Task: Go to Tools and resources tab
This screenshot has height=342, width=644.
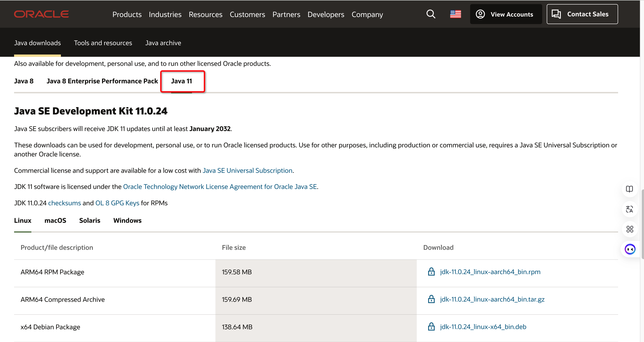Action: [x=103, y=43]
